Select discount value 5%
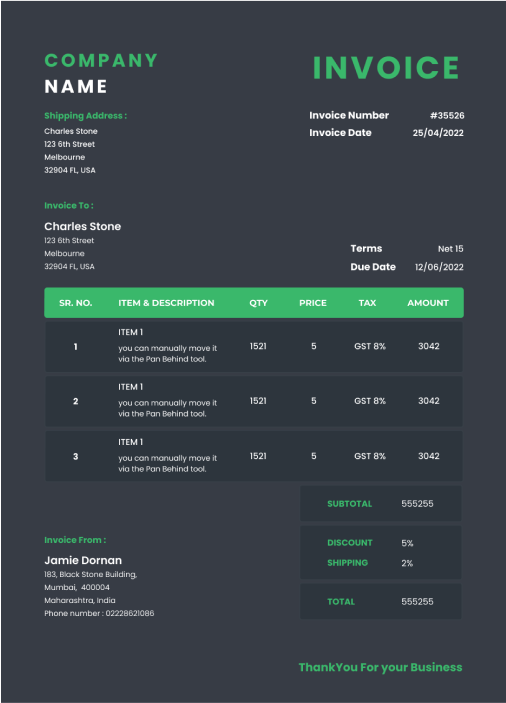The height and width of the screenshot is (703, 506). tap(407, 543)
